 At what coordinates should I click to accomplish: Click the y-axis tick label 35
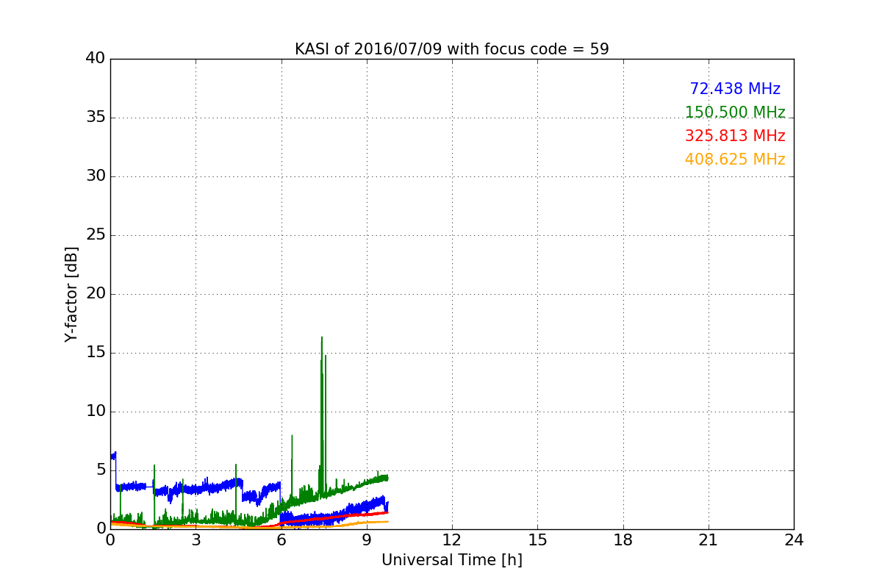click(96, 118)
